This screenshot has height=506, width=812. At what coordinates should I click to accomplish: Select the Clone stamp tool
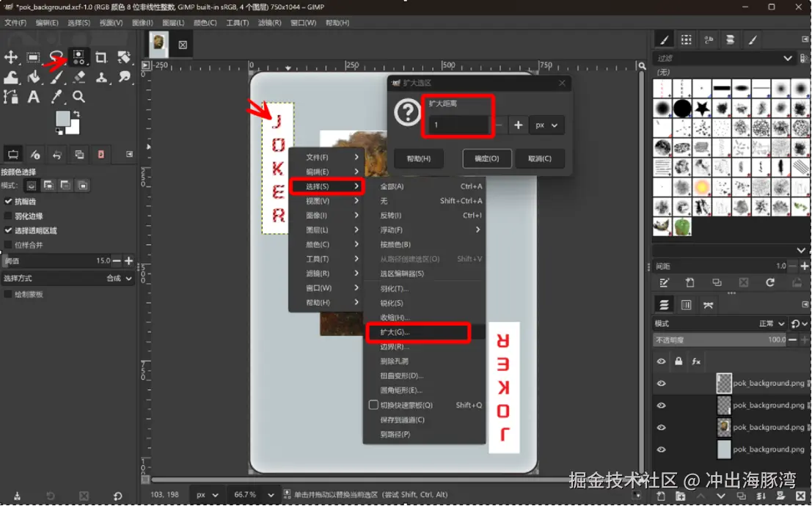pyautogui.click(x=101, y=77)
